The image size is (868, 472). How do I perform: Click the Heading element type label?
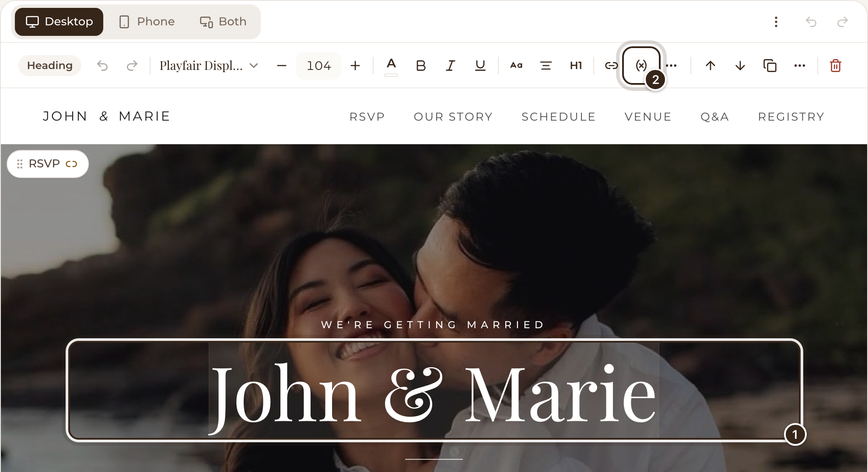coord(50,66)
